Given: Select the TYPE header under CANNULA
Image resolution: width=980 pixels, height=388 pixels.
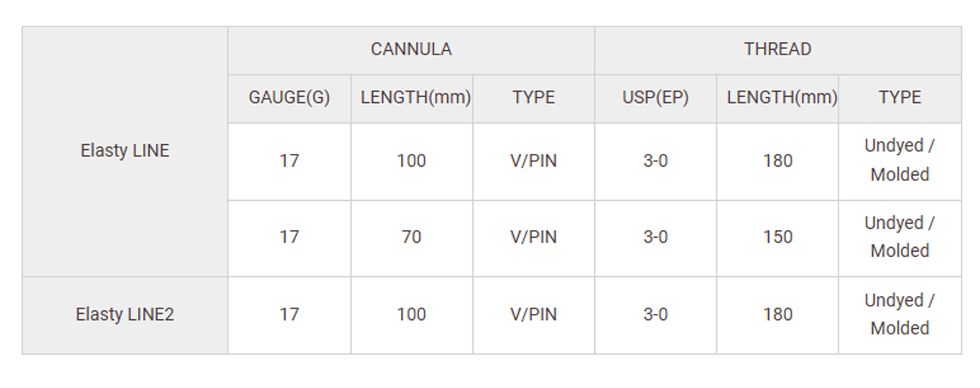Looking at the screenshot, I should tap(534, 98).
